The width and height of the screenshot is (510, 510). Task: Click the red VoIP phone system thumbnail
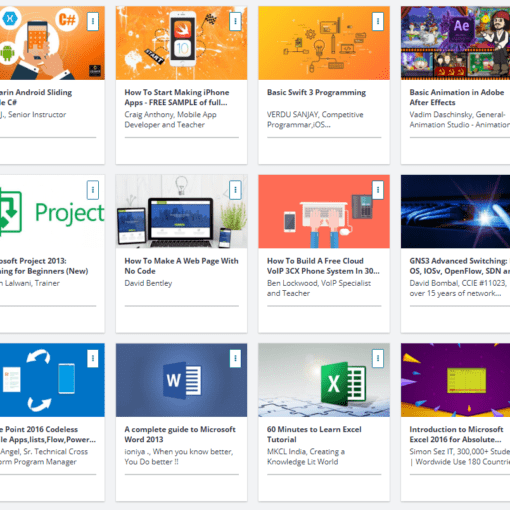[324, 211]
